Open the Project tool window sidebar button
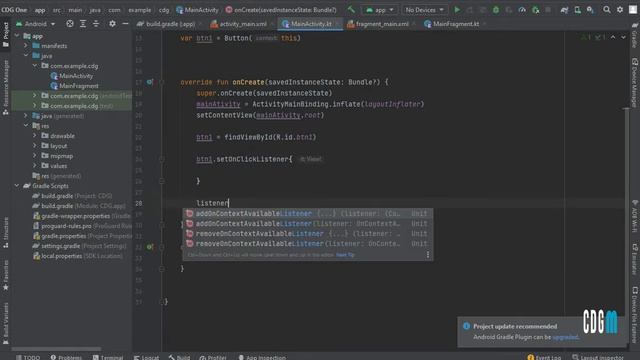This screenshot has height=360, width=640. 6,34
